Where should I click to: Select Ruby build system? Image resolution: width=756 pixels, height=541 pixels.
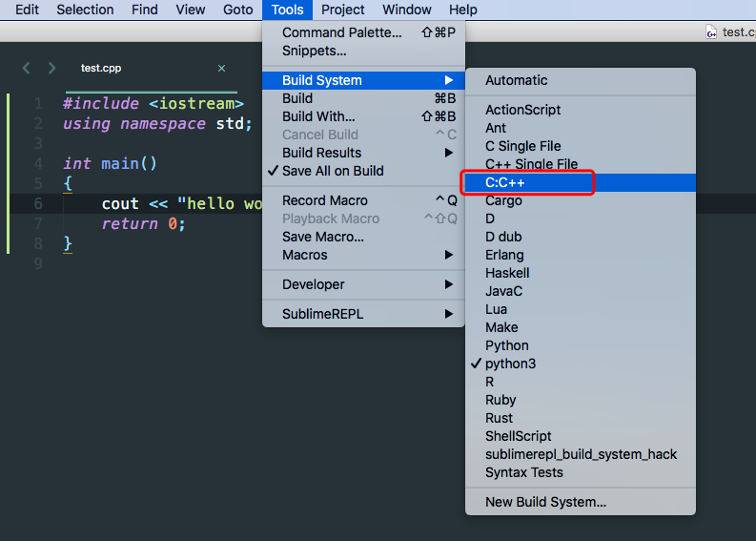(581, 400)
